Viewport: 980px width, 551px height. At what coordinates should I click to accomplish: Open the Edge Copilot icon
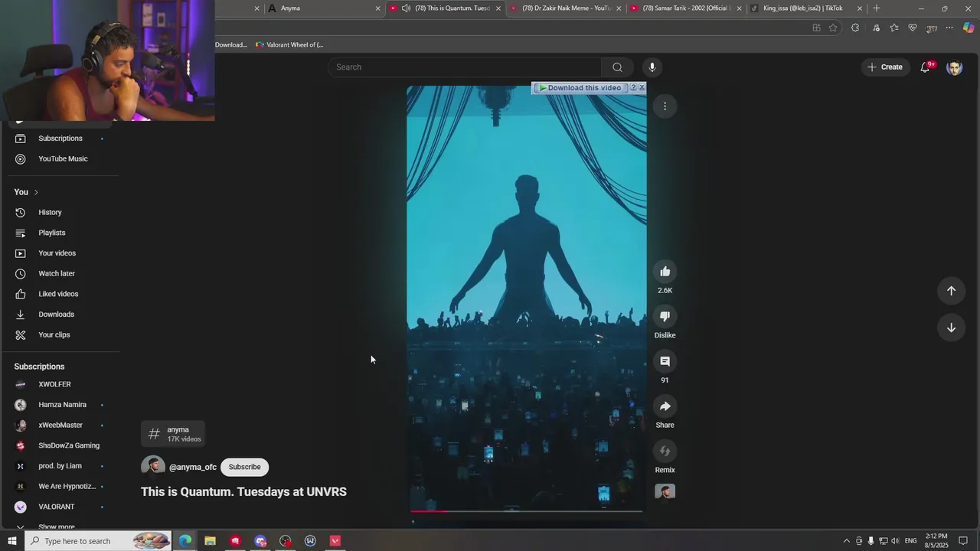pyautogui.click(x=968, y=28)
